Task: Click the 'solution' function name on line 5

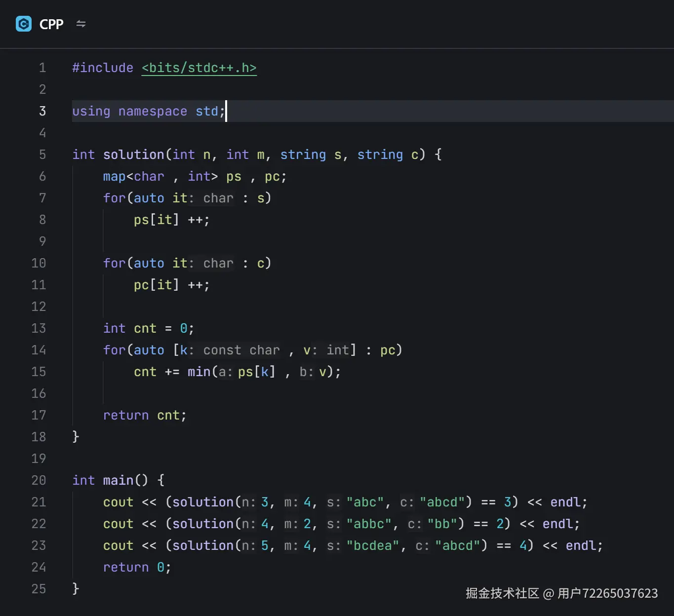Action: click(x=133, y=154)
